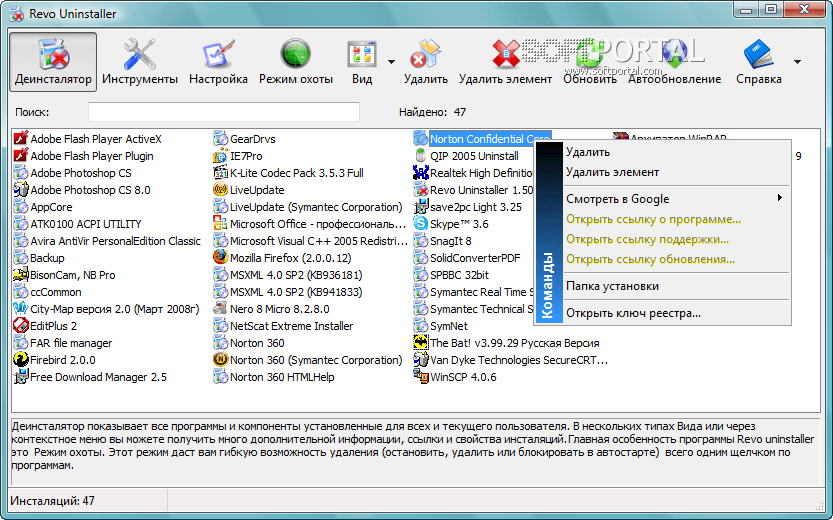Select Adobe Photoshop CS 8.0 entry
This screenshot has width=833, height=520.
89,190
